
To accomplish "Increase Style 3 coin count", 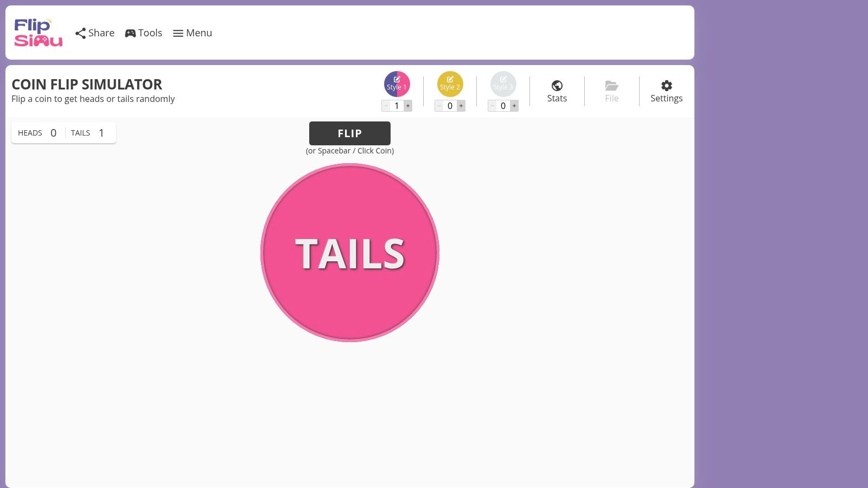I will (514, 106).
